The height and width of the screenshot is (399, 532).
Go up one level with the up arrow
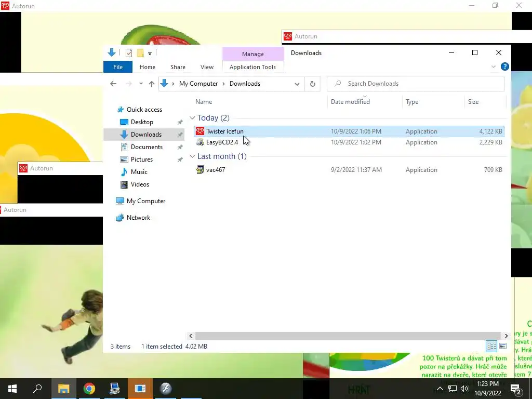[152, 84]
